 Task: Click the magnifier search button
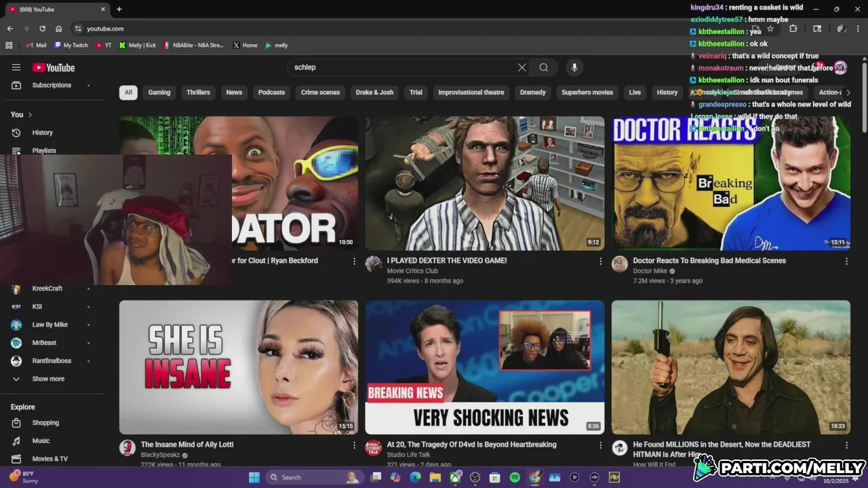544,67
